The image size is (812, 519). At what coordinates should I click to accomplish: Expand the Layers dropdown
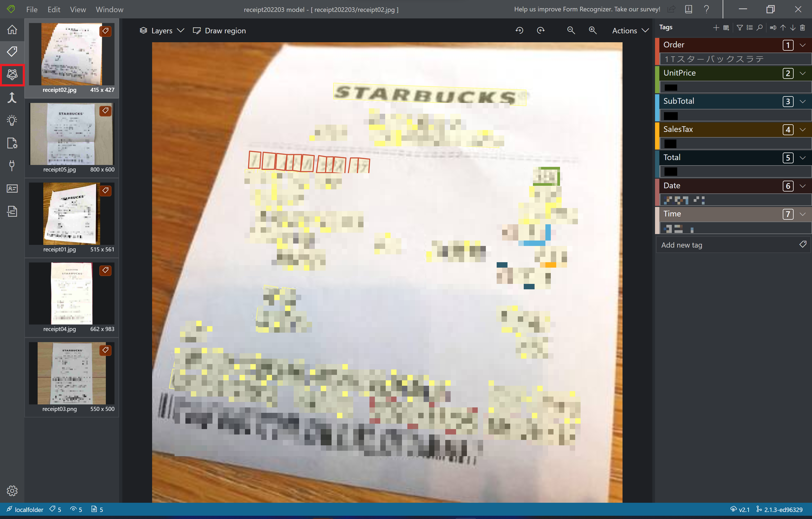point(162,31)
